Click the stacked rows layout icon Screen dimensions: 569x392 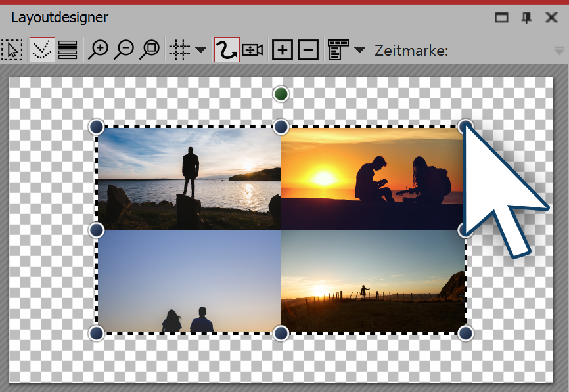(68, 50)
